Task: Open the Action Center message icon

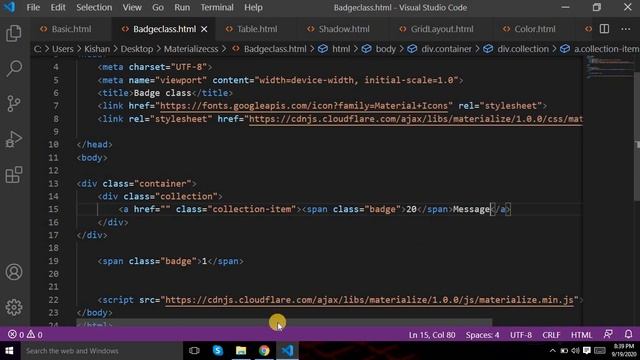Action: [587, 351]
